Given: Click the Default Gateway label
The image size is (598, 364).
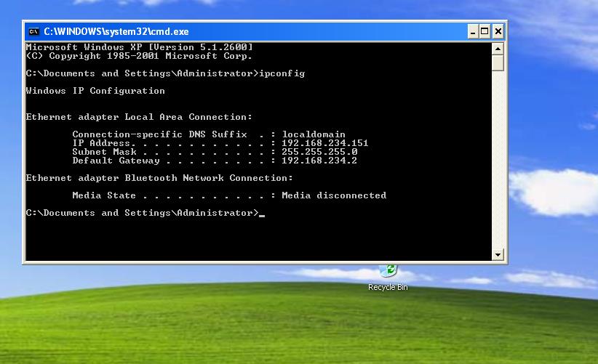Looking at the screenshot, I should click(x=116, y=161).
